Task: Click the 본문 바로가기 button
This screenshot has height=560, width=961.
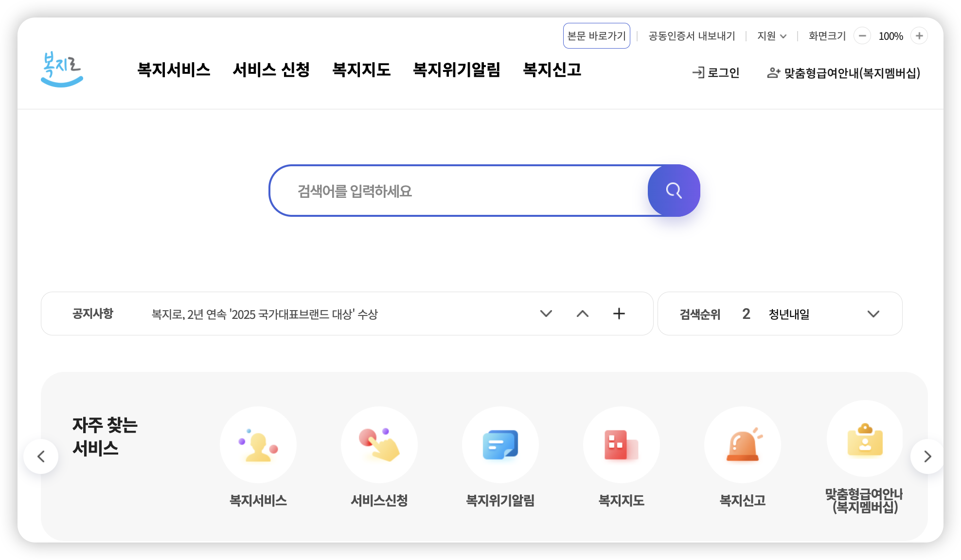Action: point(597,35)
